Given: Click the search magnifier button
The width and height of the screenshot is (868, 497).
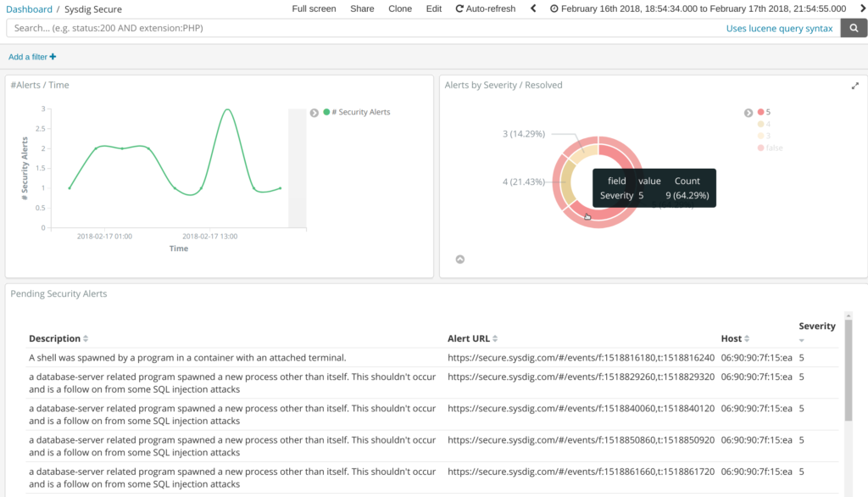Looking at the screenshot, I should [x=854, y=28].
